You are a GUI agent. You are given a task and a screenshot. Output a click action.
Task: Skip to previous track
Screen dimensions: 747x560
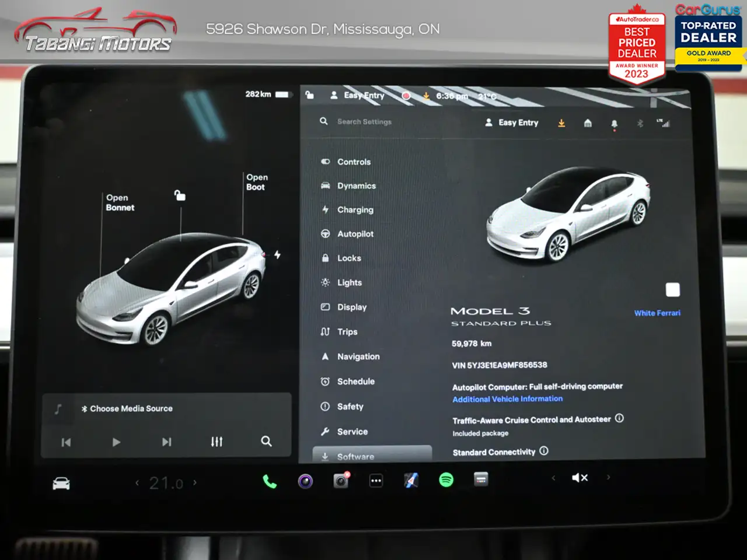[x=66, y=442]
